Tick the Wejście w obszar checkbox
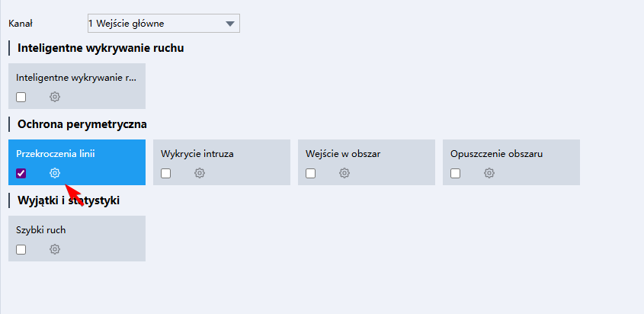This screenshot has height=314, width=644. [311, 173]
